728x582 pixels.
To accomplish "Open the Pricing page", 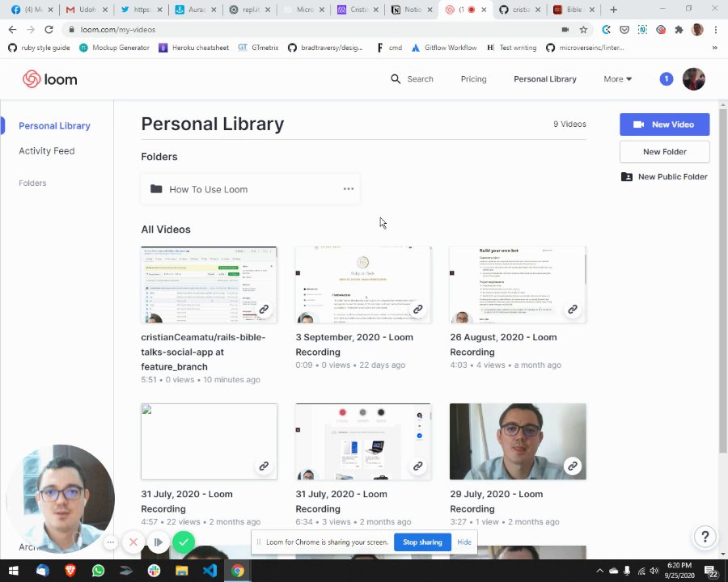I will 473,79.
